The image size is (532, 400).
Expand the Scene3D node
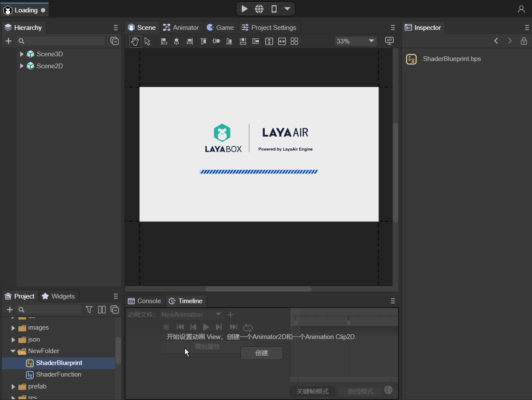click(x=22, y=54)
